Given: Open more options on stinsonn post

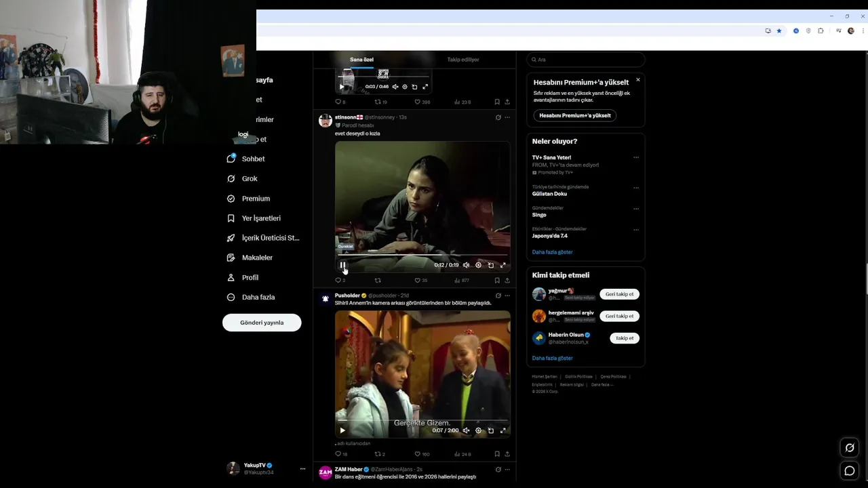Looking at the screenshot, I should (x=507, y=117).
